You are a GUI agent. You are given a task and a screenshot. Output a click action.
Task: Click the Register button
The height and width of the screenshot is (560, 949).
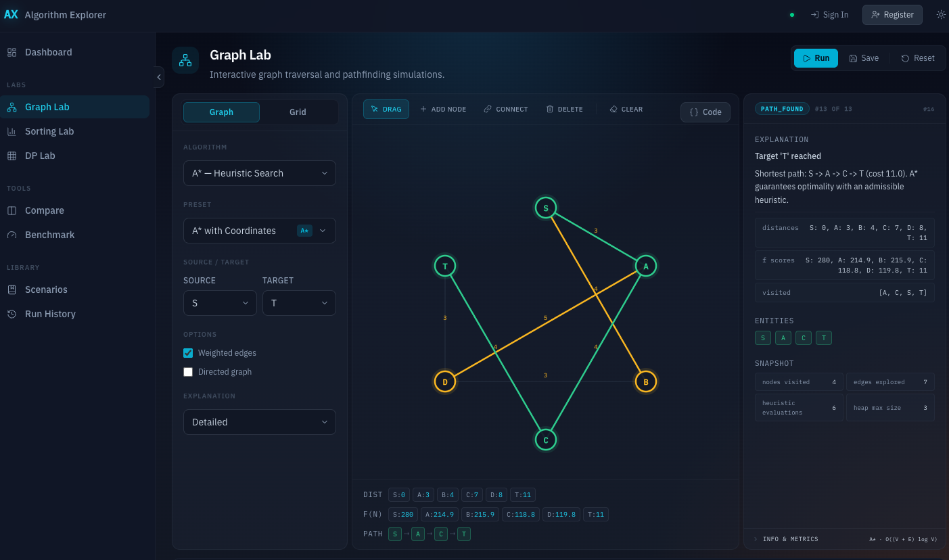(x=892, y=14)
